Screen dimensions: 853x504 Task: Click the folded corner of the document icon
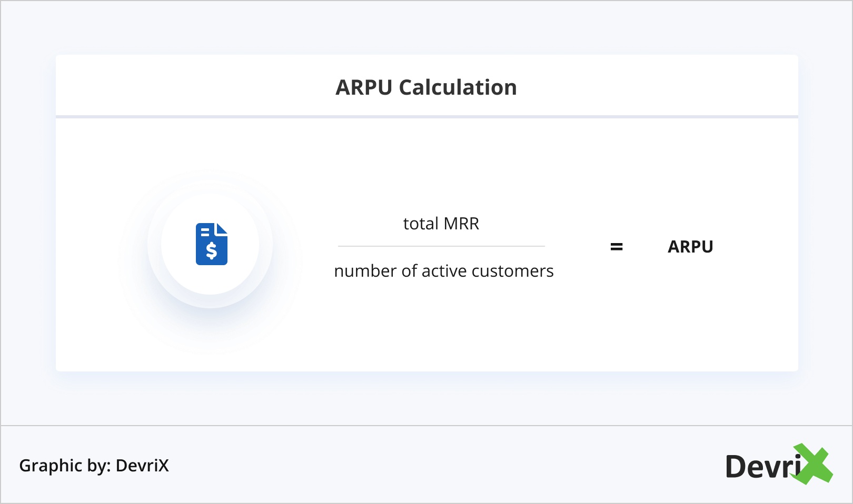pyautogui.click(x=222, y=228)
